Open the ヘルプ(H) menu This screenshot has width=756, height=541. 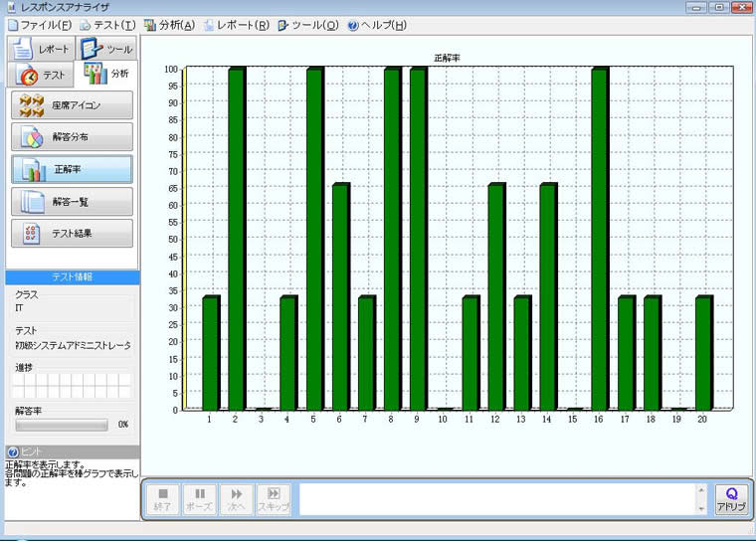click(377, 25)
